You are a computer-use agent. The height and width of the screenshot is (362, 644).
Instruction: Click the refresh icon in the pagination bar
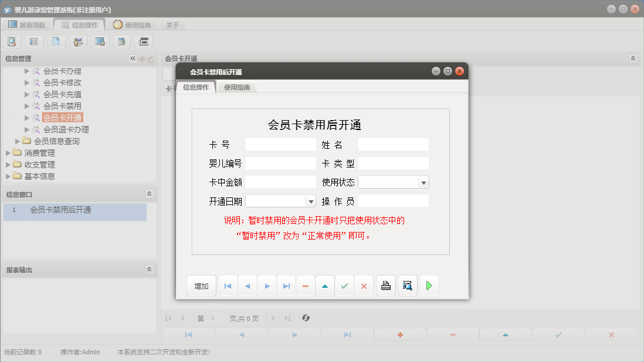(305, 318)
